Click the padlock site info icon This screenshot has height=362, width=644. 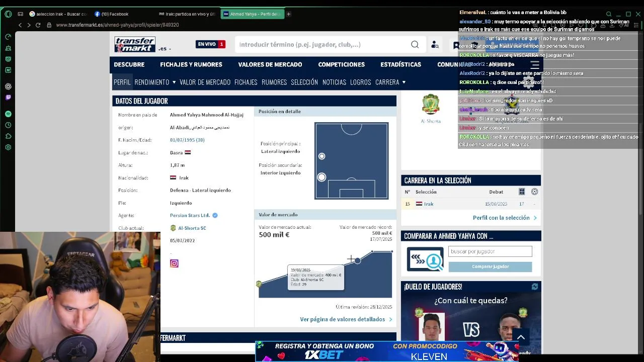click(48, 25)
